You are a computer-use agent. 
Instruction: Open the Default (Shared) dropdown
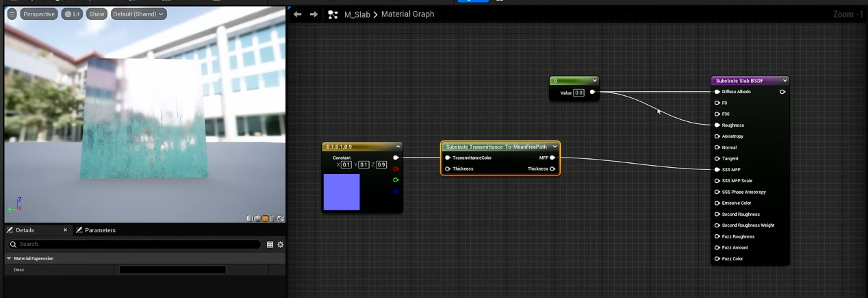click(138, 14)
